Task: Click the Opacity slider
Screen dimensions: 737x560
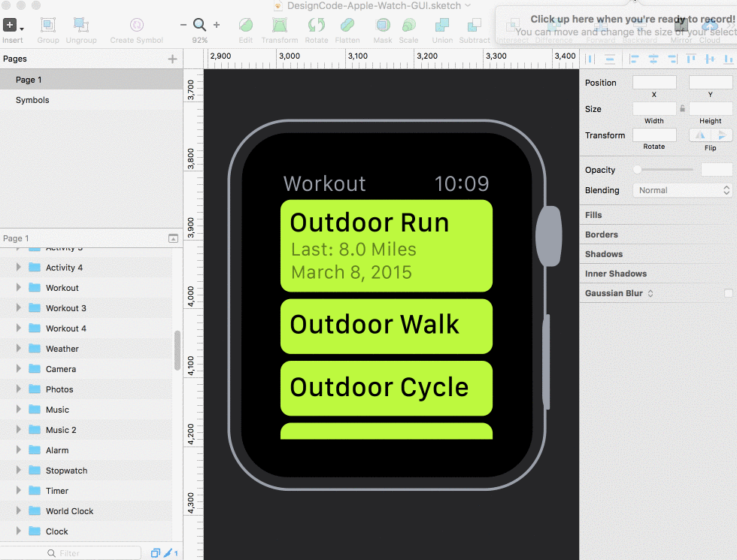Action: [x=664, y=170]
